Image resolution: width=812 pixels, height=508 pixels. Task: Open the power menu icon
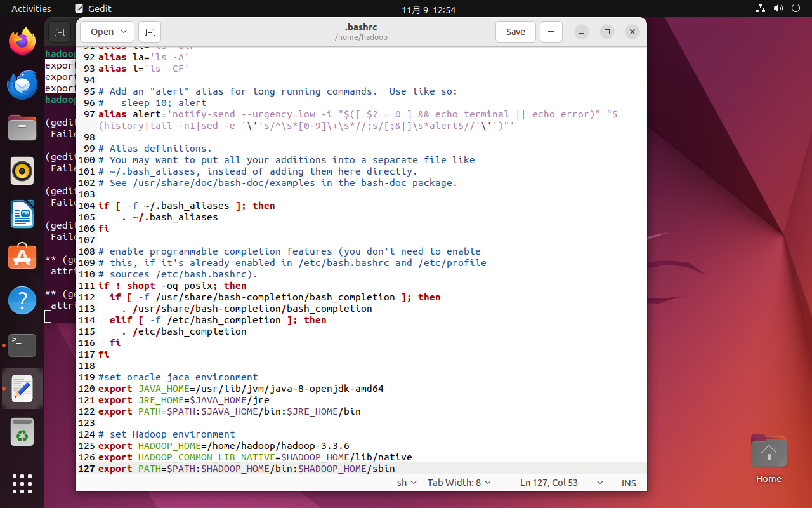pos(796,9)
